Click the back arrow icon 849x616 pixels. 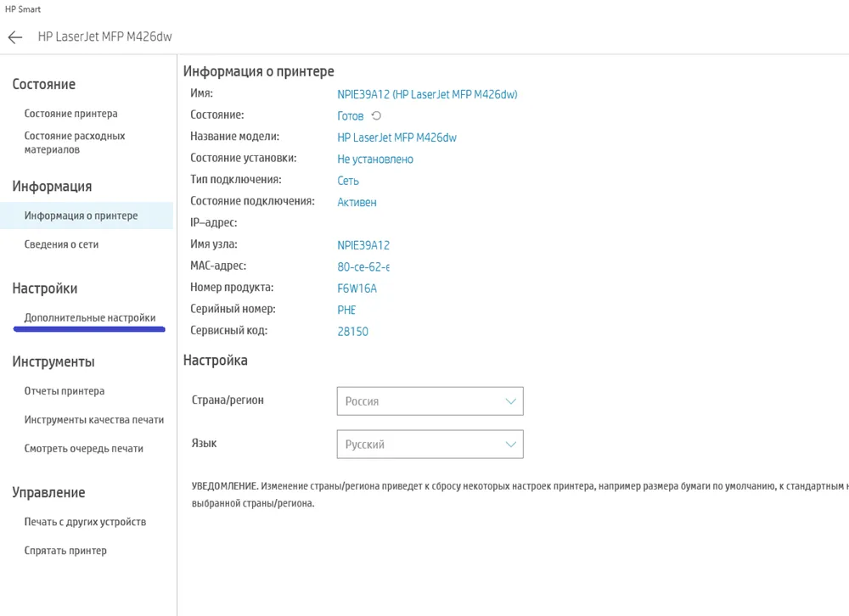[14, 37]
